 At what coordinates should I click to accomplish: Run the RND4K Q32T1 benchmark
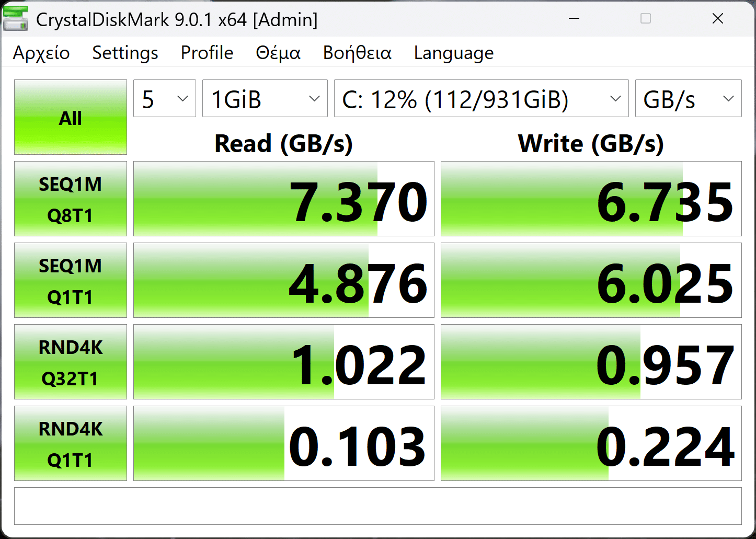point(71,362)
